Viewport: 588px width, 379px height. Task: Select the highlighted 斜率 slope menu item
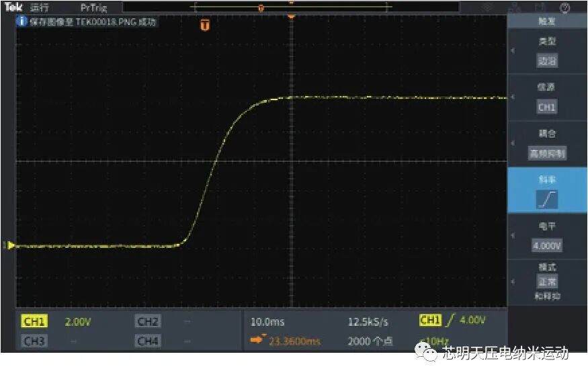[x=547, y=190]
